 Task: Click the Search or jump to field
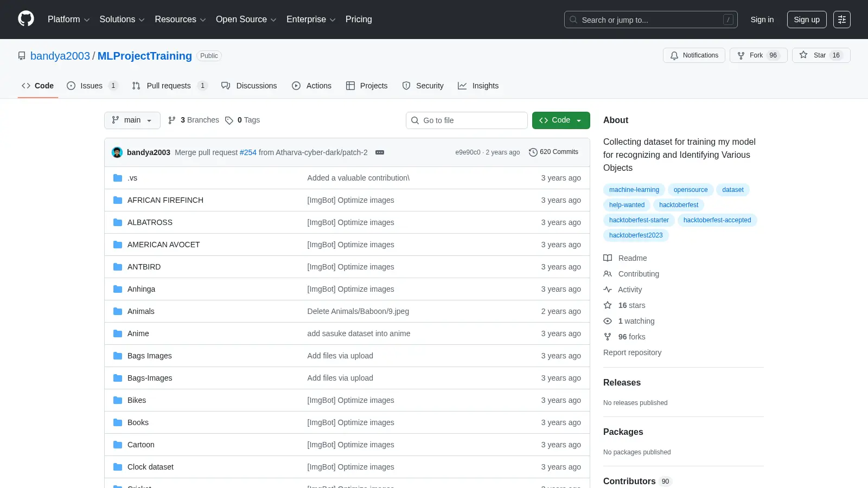pos(651,20)
